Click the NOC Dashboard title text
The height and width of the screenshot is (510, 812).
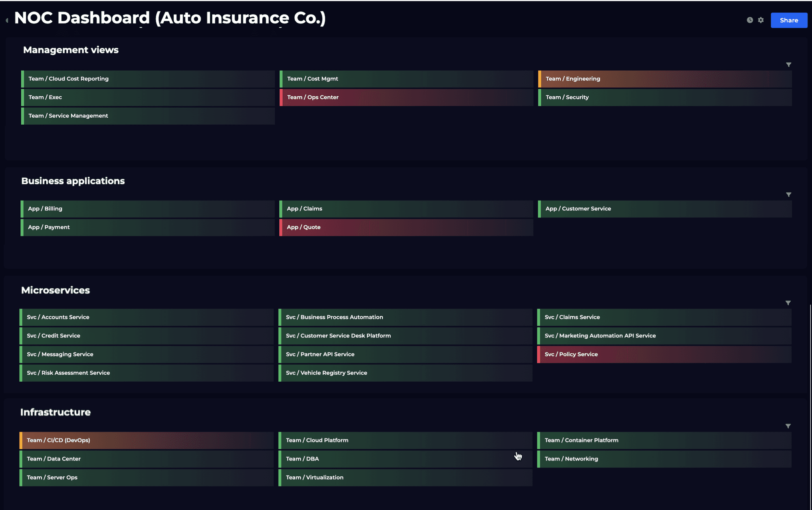point(170,18)
